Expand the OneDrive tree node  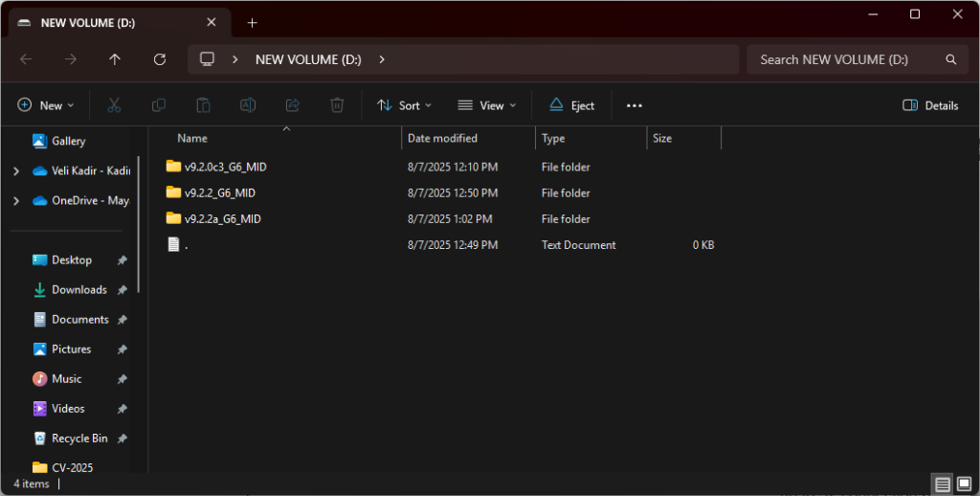point(15,201)
